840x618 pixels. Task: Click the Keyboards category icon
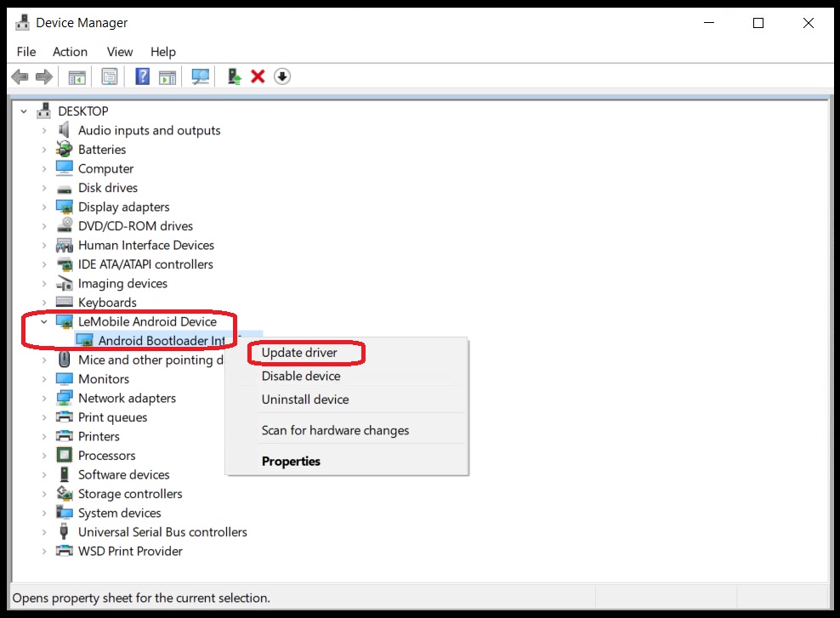[x=65, y=302]
